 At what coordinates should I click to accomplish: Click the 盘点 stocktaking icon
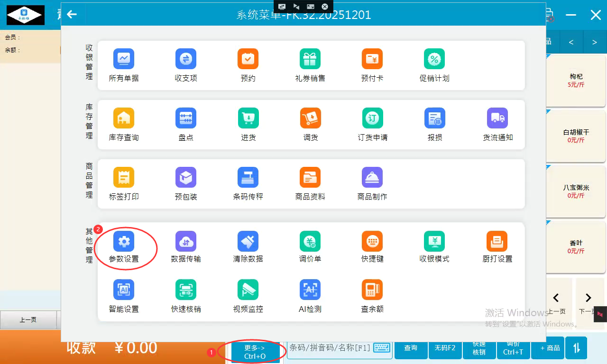click(x=186, y=118)
